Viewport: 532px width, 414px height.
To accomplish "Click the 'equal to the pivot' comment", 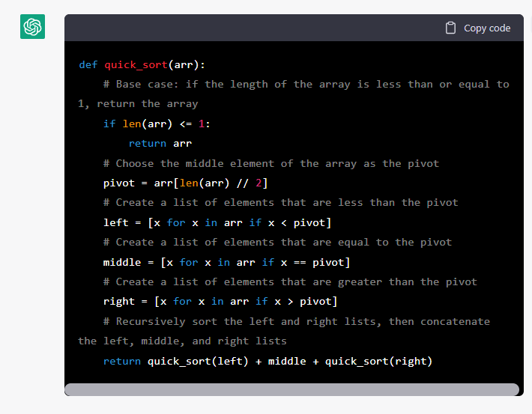I will (277, 242).
